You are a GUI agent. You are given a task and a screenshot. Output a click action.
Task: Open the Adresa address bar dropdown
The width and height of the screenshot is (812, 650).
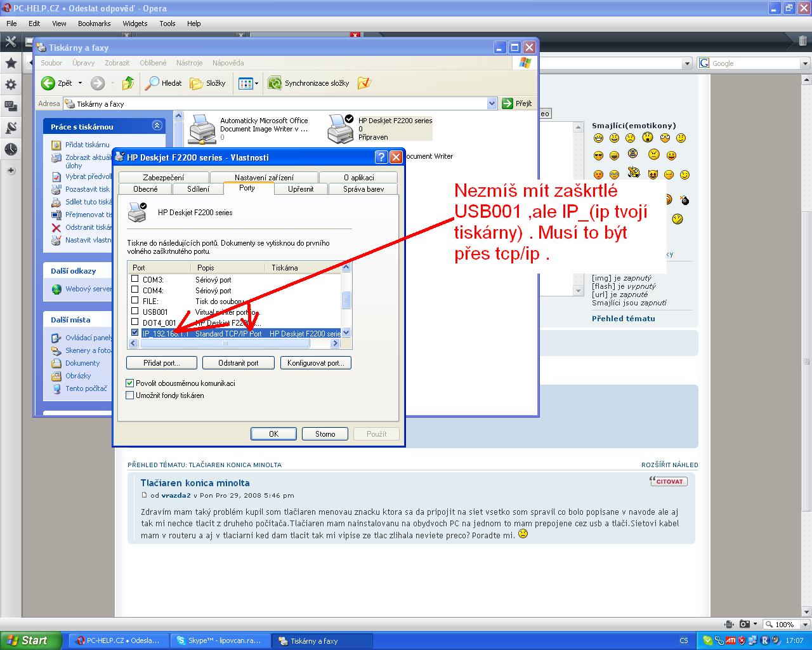click(x=492, y=103)
